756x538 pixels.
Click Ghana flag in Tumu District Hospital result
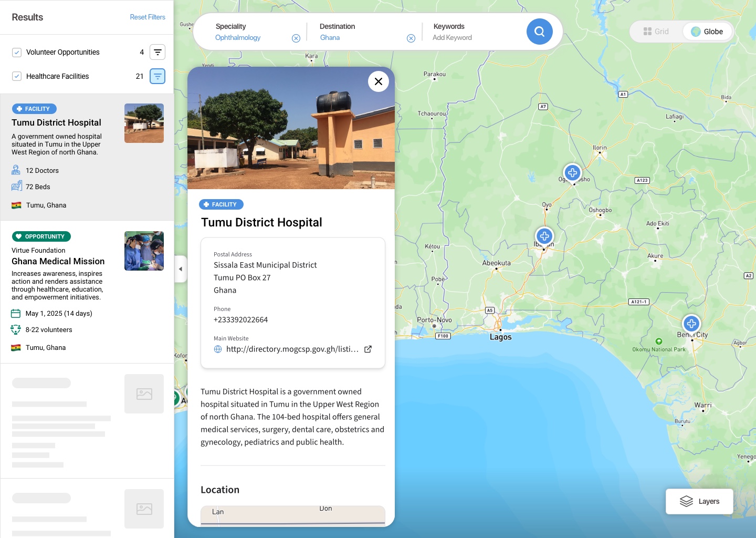click(16, 205)
